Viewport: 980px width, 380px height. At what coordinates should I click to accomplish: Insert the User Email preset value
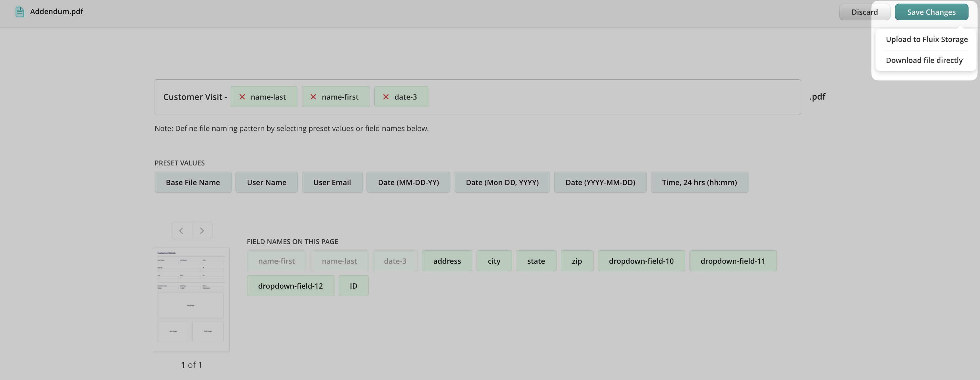pyautogui.click(x=332, y=182)
